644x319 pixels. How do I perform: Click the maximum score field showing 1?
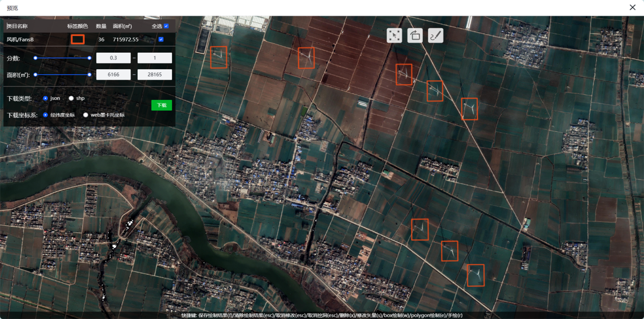pos(155,58)
